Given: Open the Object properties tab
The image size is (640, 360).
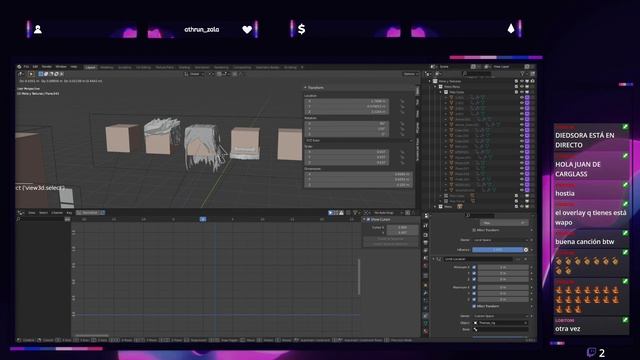Looking at the screenshot, I should 426,284.
